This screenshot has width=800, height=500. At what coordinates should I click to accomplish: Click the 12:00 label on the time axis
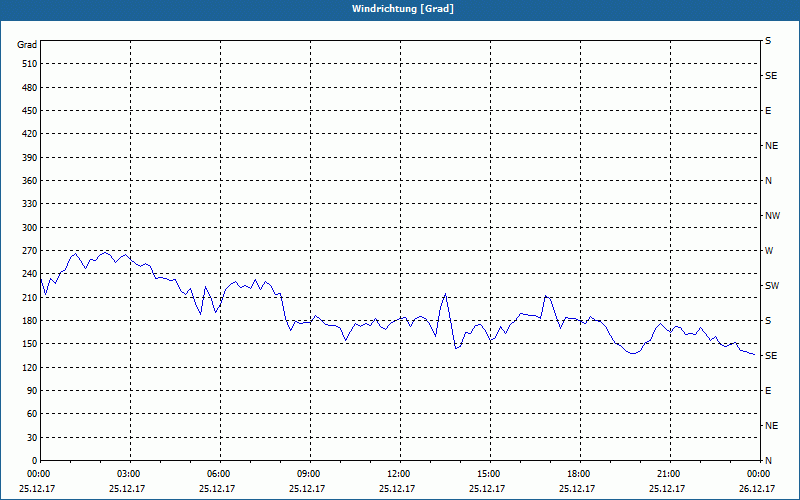coord(400,474)
